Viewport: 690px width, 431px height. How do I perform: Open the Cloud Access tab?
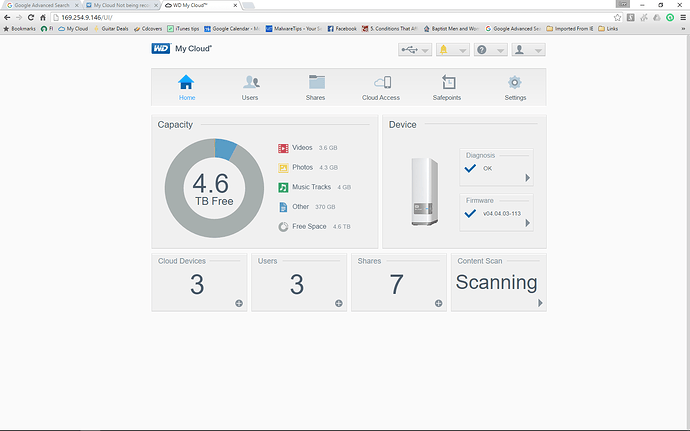(x=381, y=87)
